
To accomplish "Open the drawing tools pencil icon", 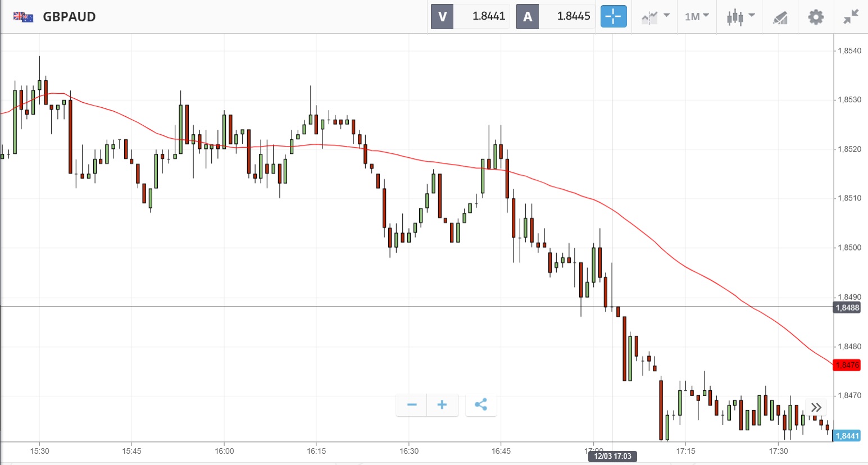I will coord(780,17).
